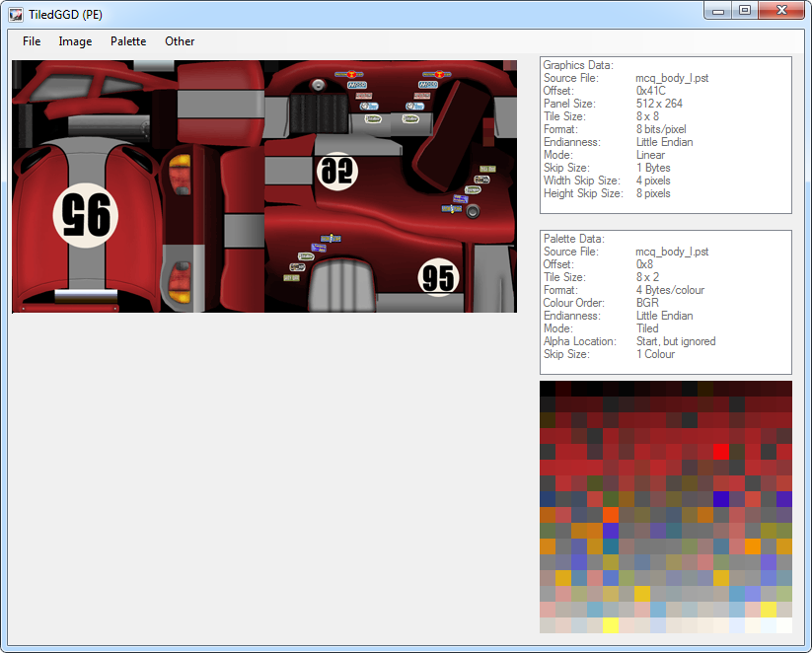Image resolution: width=812 pixels, height=653 pixels.
Task: Pick the bright yellow swatch in palette's bottom row
Action: pos(611,625)
